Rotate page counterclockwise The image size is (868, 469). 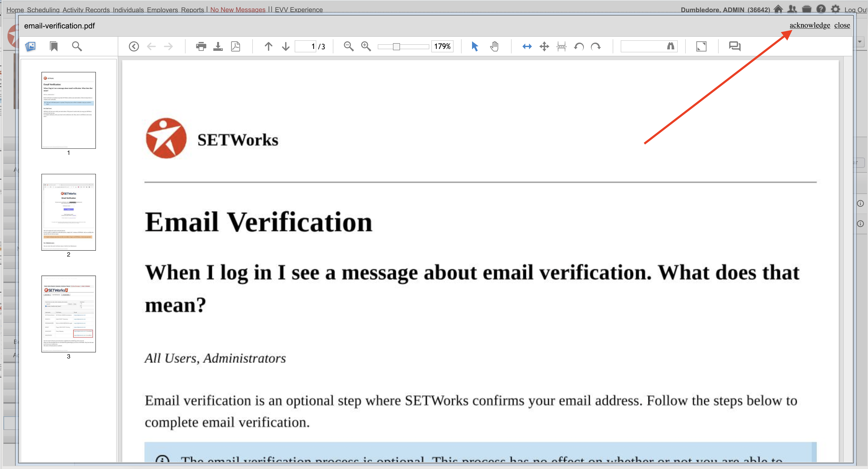point(579,46)
